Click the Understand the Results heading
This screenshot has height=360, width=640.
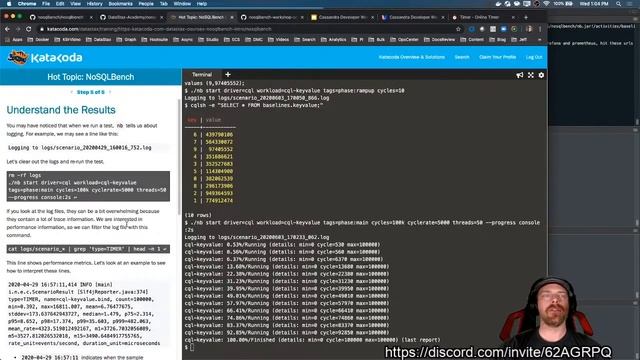[x=61, y=110]
